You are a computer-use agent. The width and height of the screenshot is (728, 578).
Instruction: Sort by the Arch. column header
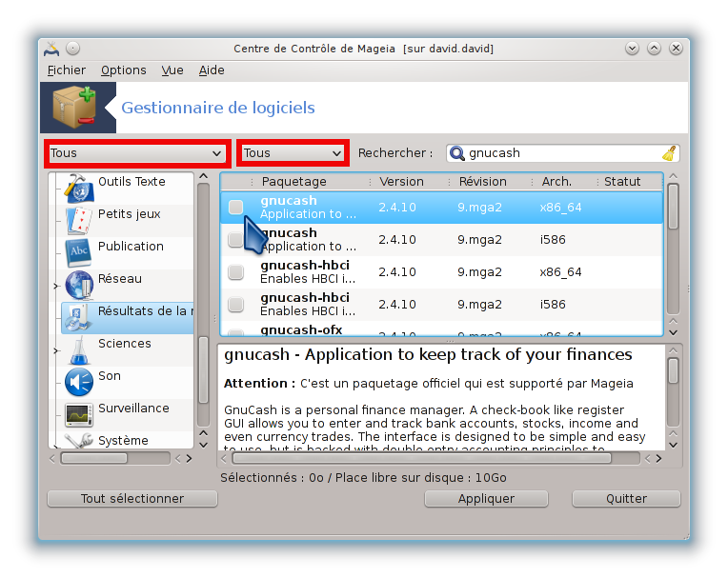point(556,181)
